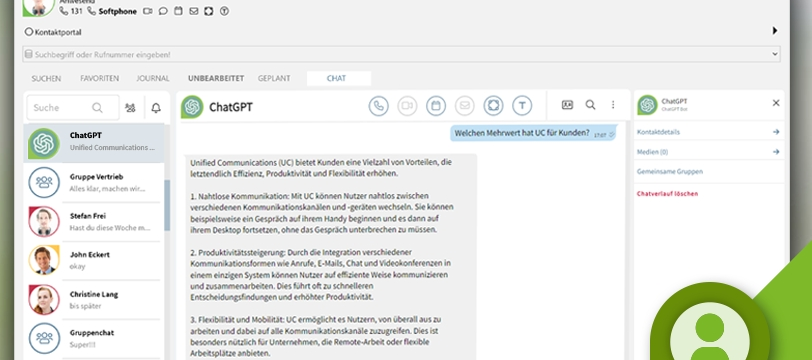Click the circled T icon in top status bar

[224, 11]
